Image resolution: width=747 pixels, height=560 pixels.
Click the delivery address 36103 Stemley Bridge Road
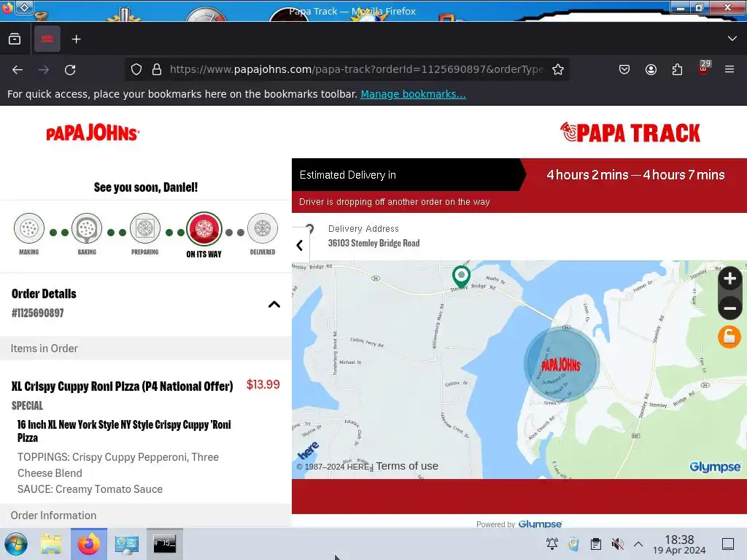coord(374,243)
